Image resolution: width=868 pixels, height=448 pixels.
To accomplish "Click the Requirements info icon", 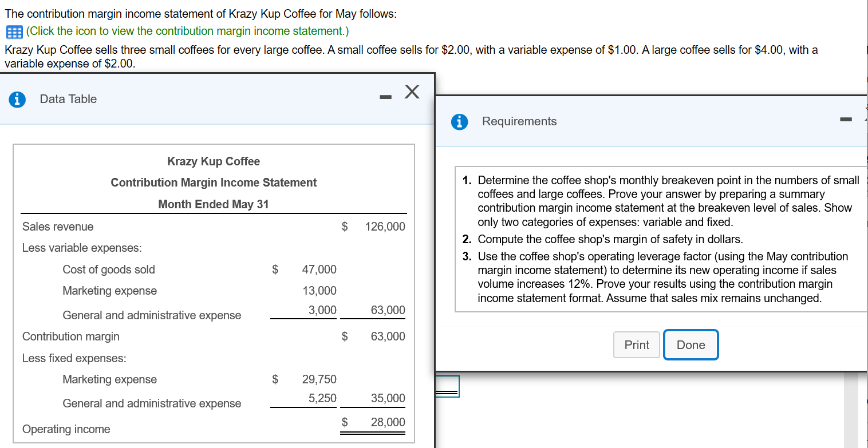I will coord(459,121).
